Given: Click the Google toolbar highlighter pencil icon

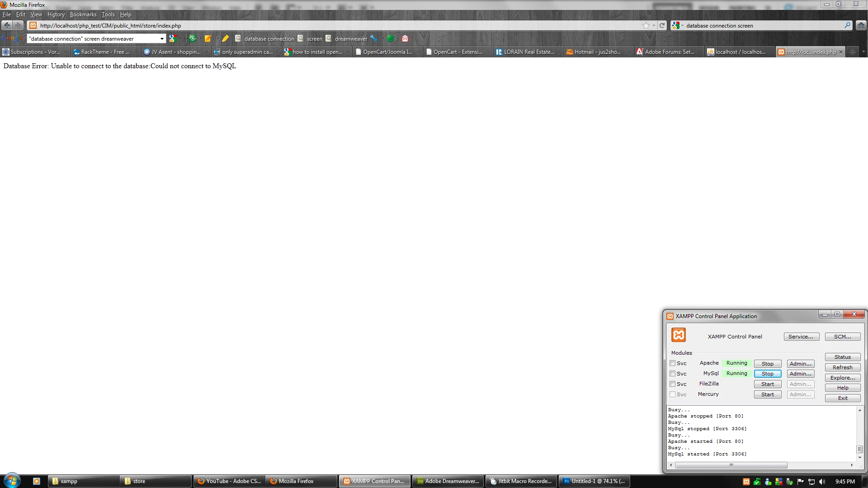Looking at the screenshot, I should [225, 39].
